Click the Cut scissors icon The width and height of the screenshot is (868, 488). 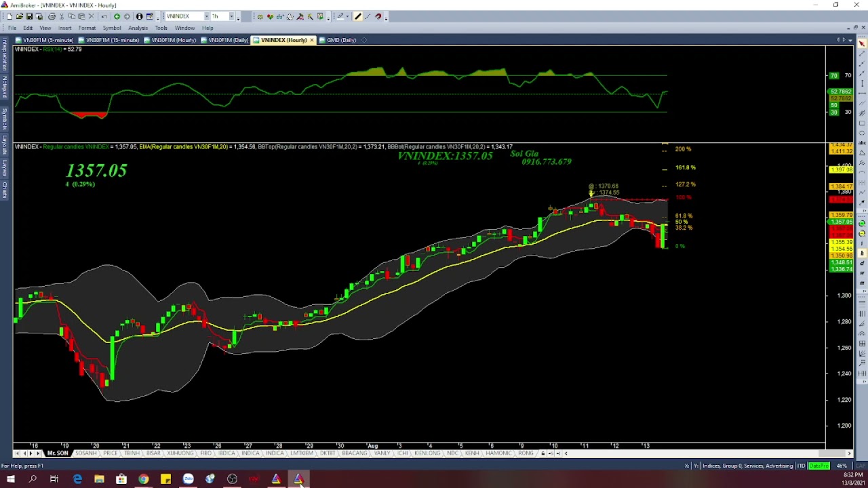(x=62, y=16)
